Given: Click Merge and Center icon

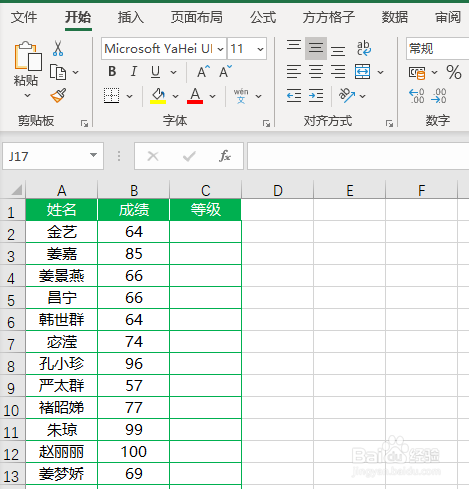Looking at the screenshot, I should [362, 72].
